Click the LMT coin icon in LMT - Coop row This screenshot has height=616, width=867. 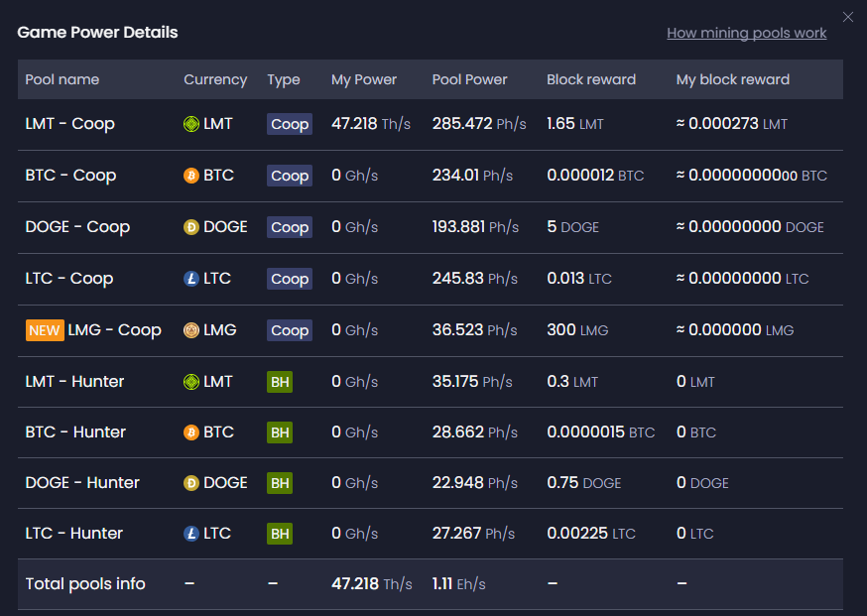[x=191, y=124]
